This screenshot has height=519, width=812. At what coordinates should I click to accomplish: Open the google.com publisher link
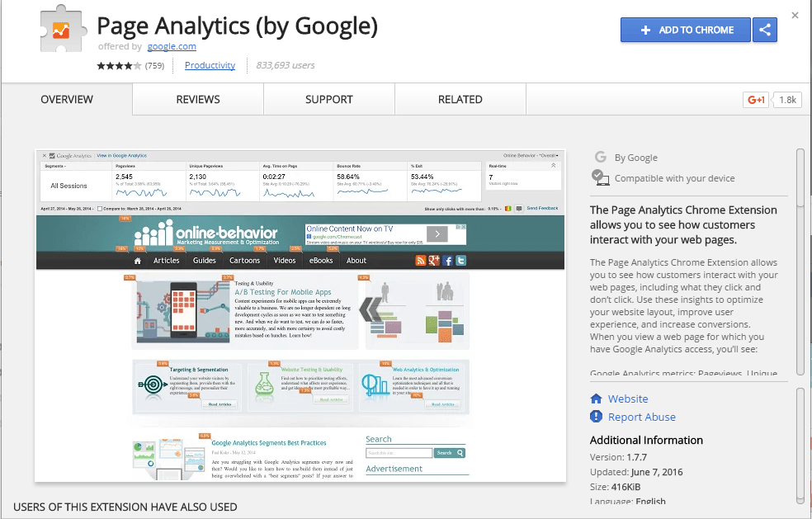coord(172,47)
